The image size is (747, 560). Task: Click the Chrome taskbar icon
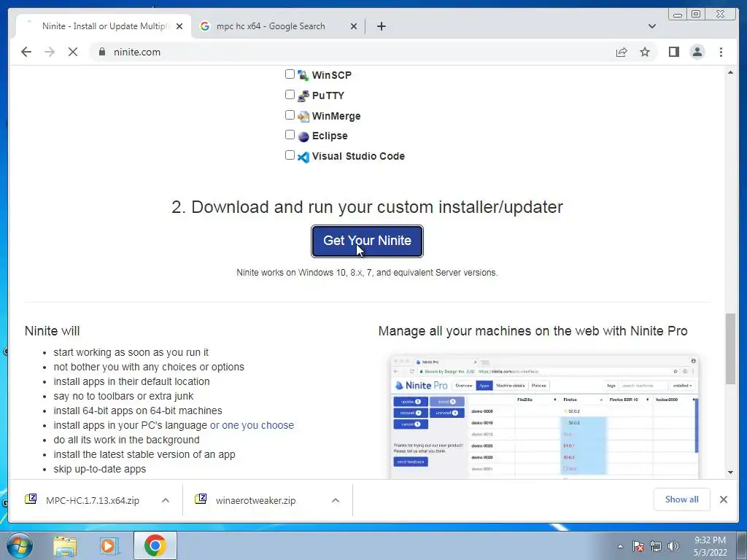coord(155,545)
